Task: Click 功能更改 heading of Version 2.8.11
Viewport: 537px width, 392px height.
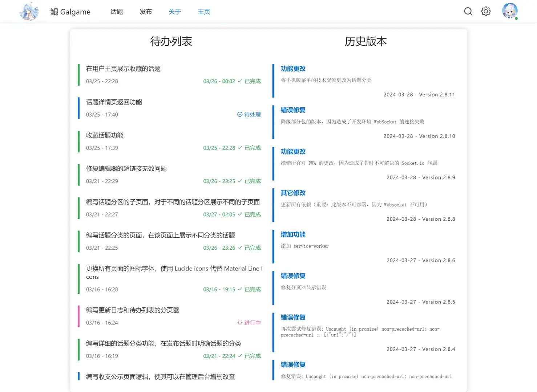Action: click(x=293, y=69)
